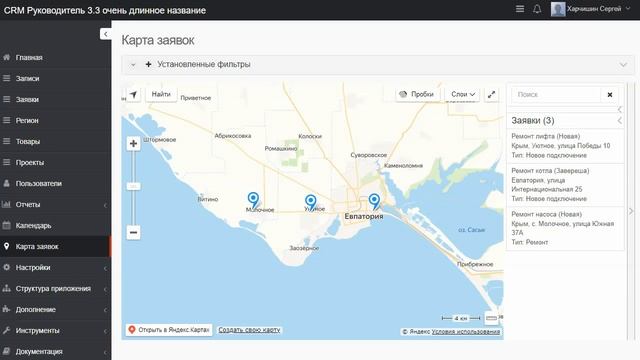Click the Установленные фильтры label
This screenshot has width=640, height=360.
coord(204,64)
